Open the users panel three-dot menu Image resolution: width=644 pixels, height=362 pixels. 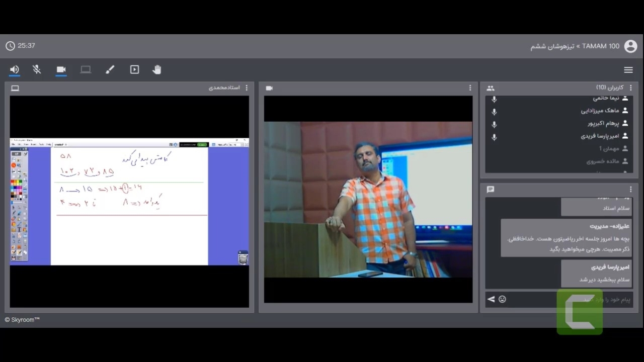click(630, 88)
